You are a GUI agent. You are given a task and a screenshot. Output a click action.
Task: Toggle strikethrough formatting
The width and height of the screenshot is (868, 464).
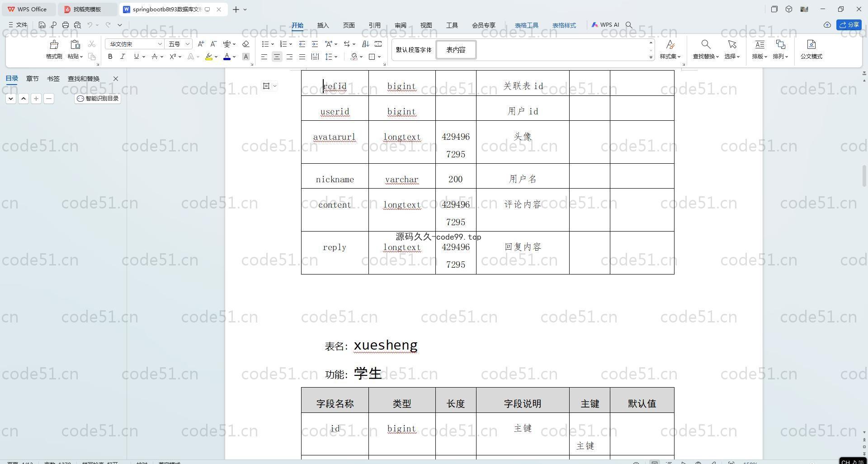155,57
